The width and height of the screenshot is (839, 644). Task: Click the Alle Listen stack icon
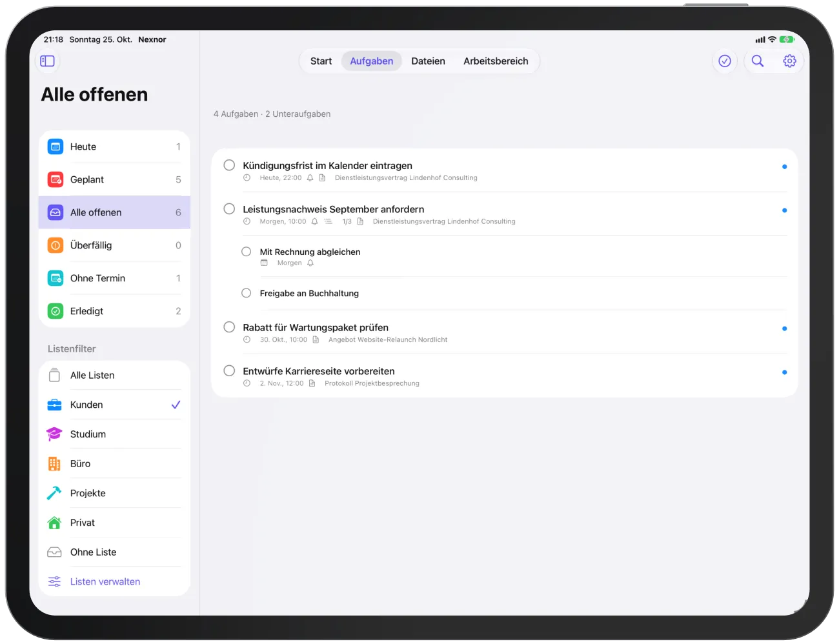[54, 375]
